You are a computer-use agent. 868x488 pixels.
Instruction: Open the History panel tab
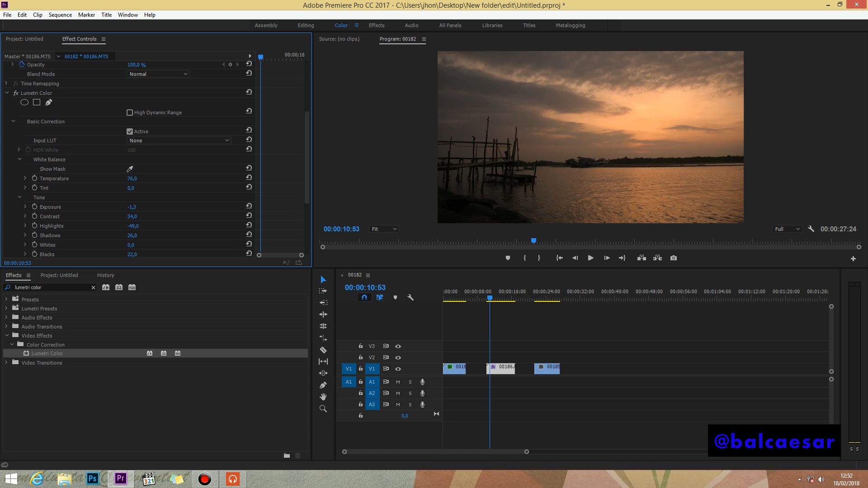click(105, 275)
